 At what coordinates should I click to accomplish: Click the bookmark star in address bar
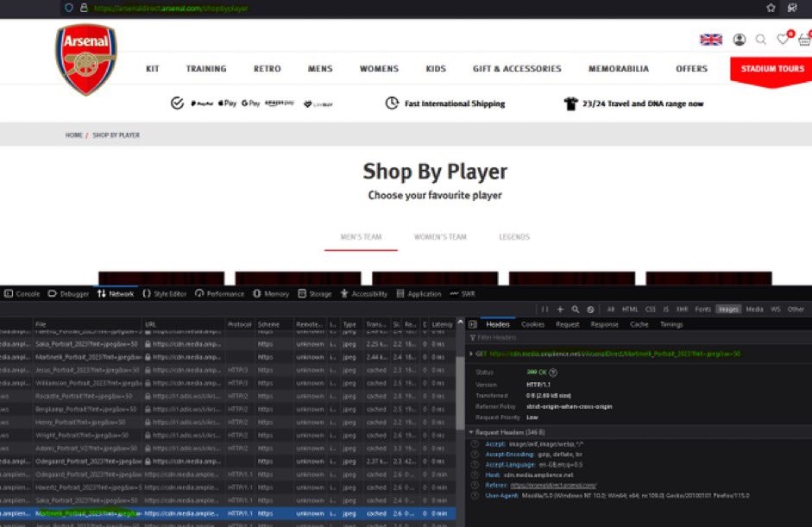(771, 8)
